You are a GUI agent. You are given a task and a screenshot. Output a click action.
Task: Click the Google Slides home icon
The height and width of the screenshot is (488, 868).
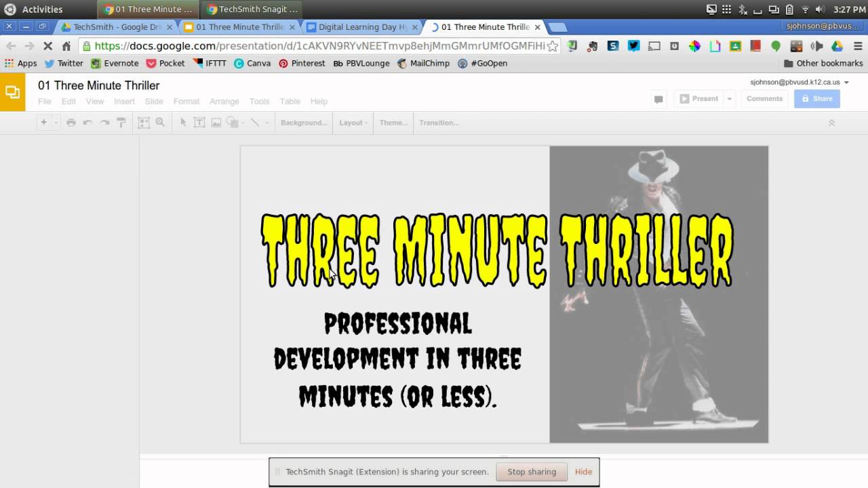pyautogui.click(x=12, y=92)
